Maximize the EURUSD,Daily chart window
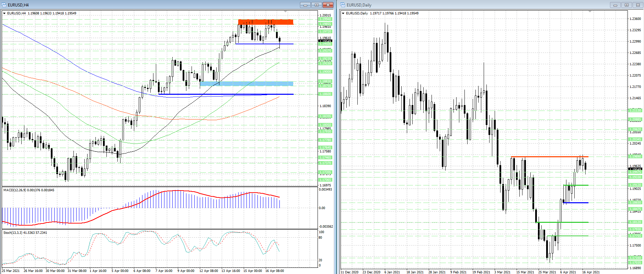This screenshot has height=274, width=644. 626,5
